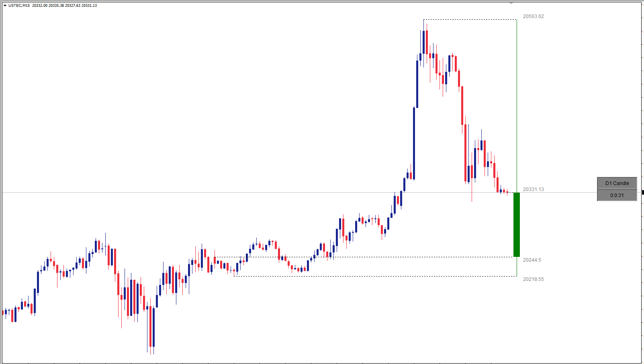Screen dimensions: 644x364
Task: Select the gray chart shift triangle marker
Action: [x=511, y=3]
